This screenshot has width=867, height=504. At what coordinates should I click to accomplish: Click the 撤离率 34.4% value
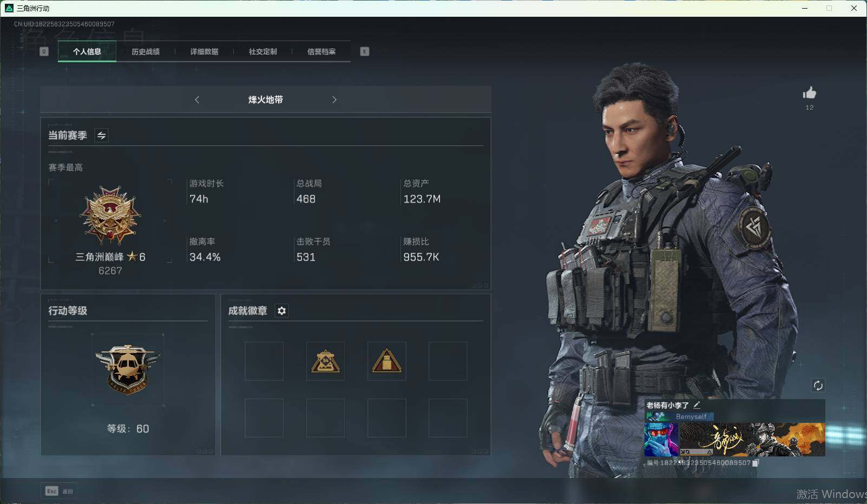pos(205,257)
